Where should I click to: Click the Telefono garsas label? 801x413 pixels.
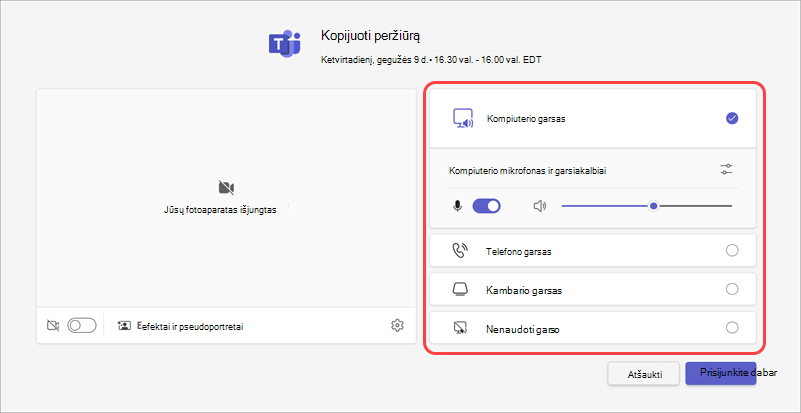(518, 251)
